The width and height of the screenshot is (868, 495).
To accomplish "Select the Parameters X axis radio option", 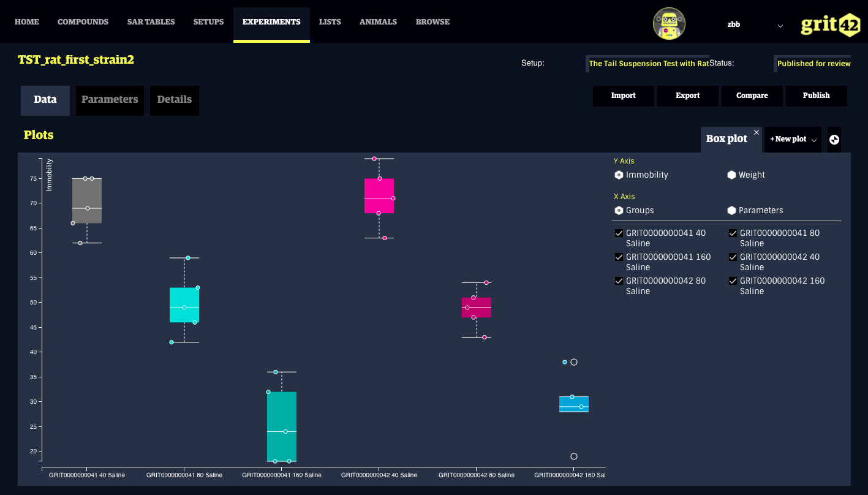I will [731, 211].
